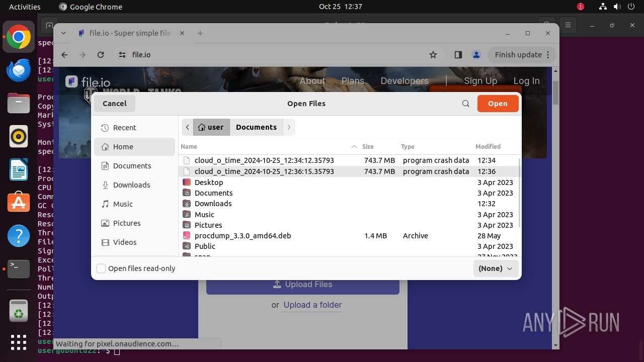The width and height of the screenshot is (644, 362).
Task: Open Rhythmbox from dock
Action: [x=19, y=136]
